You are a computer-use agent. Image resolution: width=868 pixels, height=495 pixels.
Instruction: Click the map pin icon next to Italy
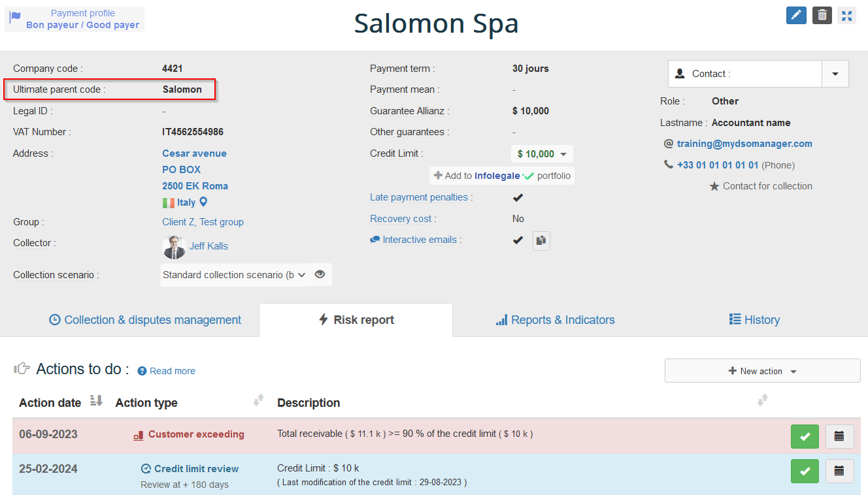pos(203,202)
